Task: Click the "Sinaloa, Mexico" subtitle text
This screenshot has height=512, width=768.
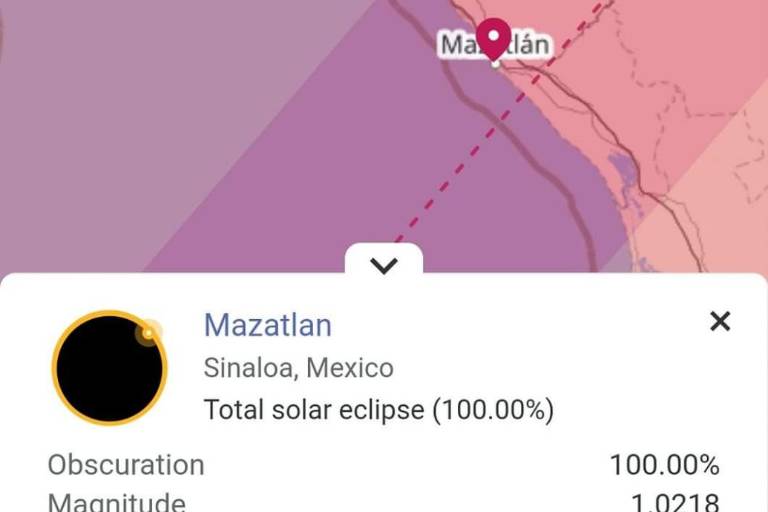Action: 298,368
